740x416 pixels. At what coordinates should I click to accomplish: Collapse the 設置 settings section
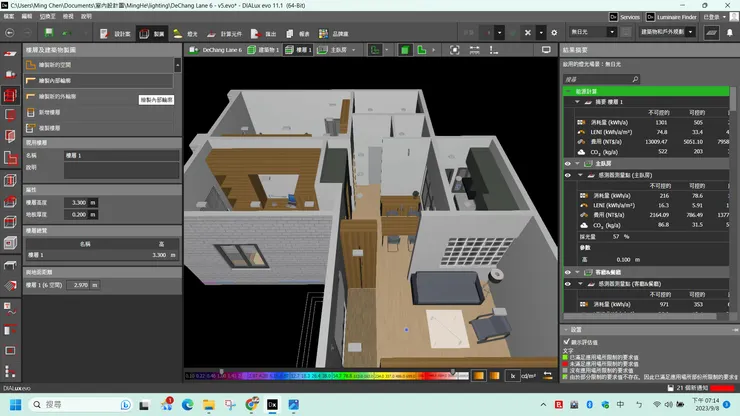coord(565,329)
